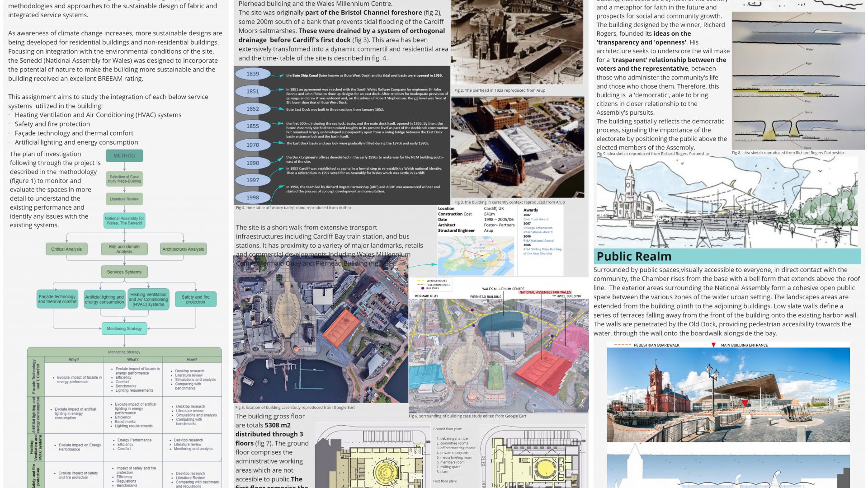The width and height of the screenshot is (868, 488).
Task: Click the Critical Analysis flowchart node
Action: 66,249
